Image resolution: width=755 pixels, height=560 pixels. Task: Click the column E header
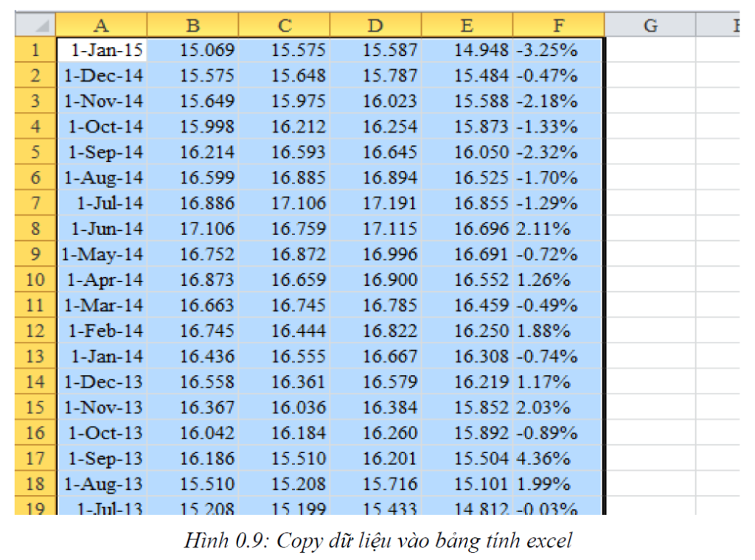(x=467, y=27)
